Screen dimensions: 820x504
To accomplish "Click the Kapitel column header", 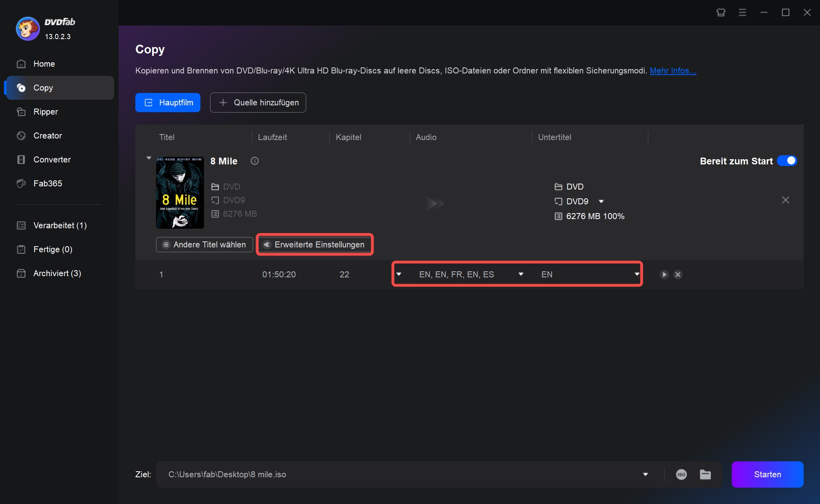I will click(348, 137).
